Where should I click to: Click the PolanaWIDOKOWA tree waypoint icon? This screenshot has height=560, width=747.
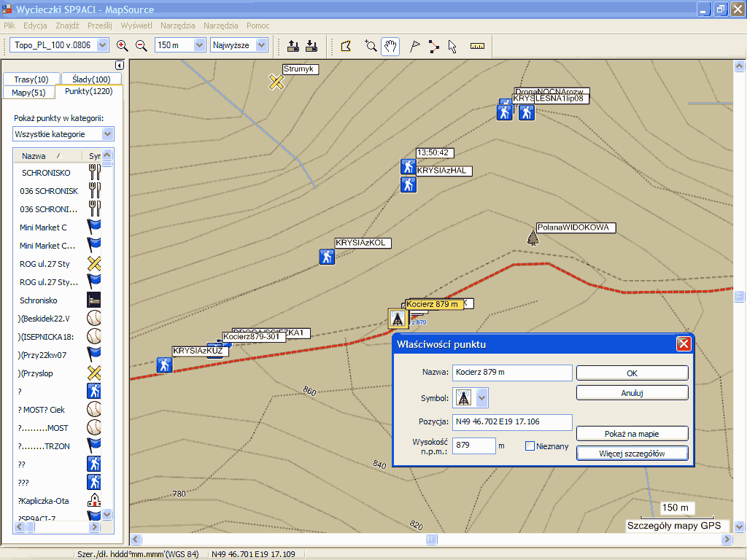click(x=533, y=237)
